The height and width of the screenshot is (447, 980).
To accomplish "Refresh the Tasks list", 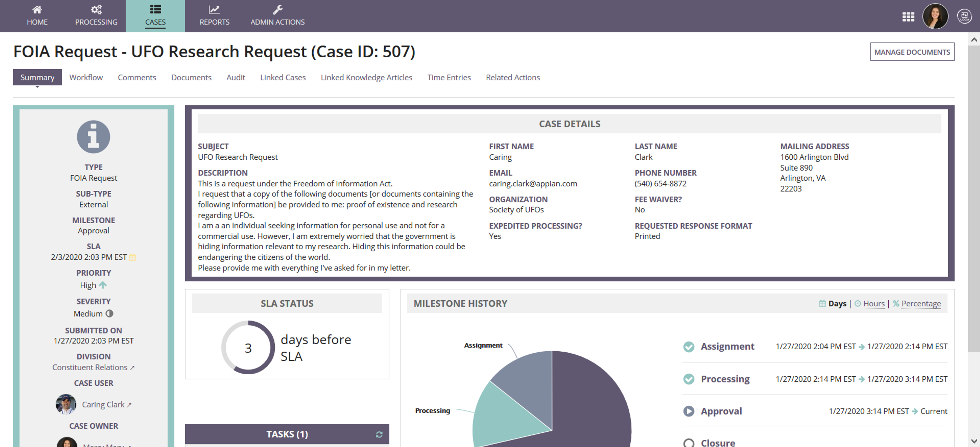I will coord(379,435).
